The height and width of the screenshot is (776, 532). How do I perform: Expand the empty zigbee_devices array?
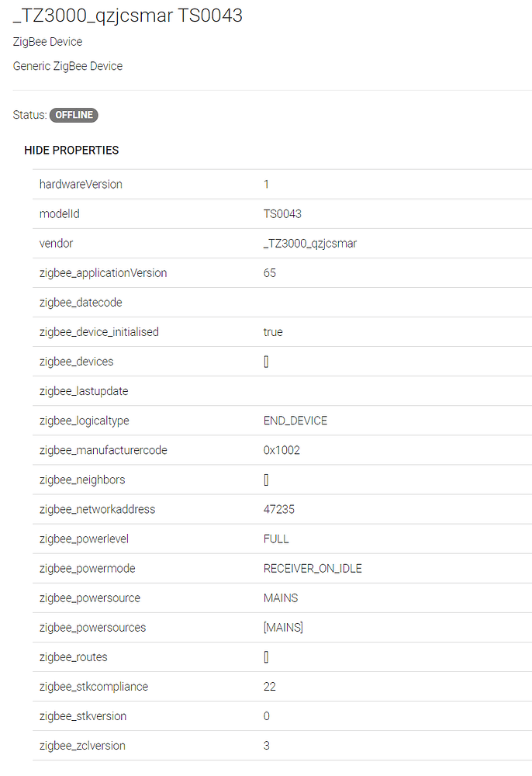pyautogui.click(x=267, y=361)
